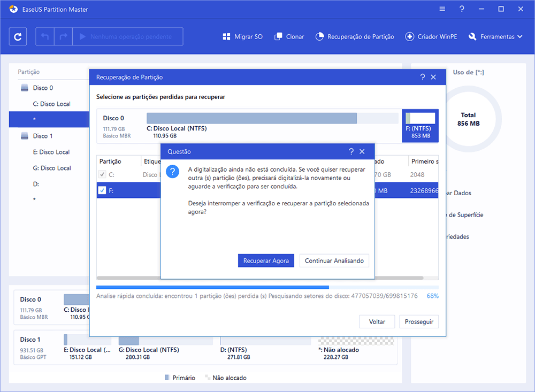Click the main window help question mark

click(462, 9)
